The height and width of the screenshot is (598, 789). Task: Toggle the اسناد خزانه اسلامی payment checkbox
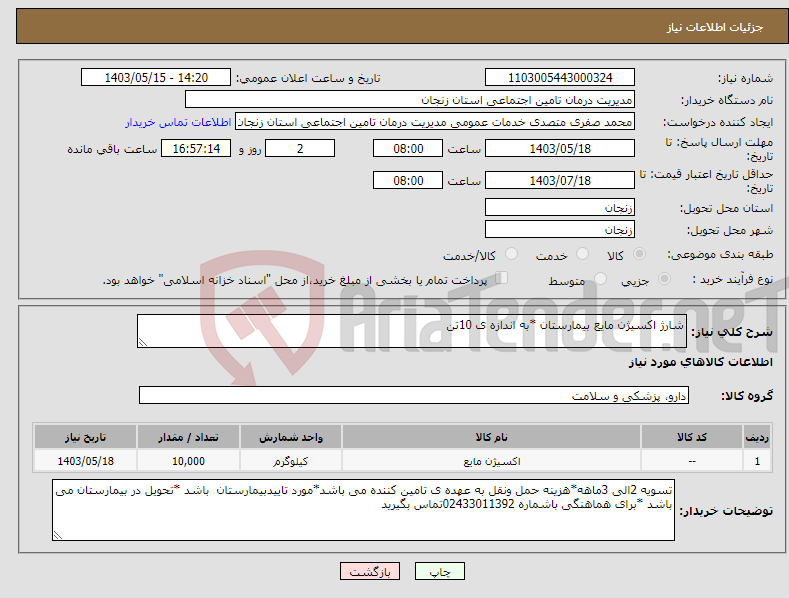(x=501, y=277)
